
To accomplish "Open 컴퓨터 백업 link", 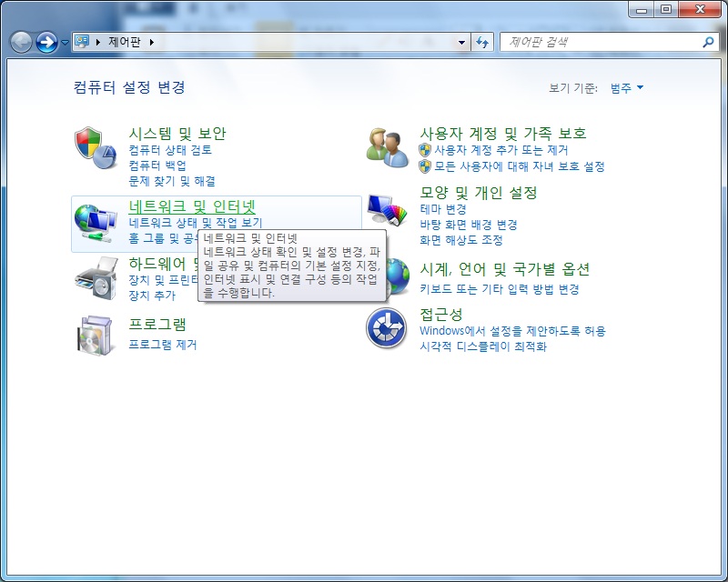I will coord(157,166).
